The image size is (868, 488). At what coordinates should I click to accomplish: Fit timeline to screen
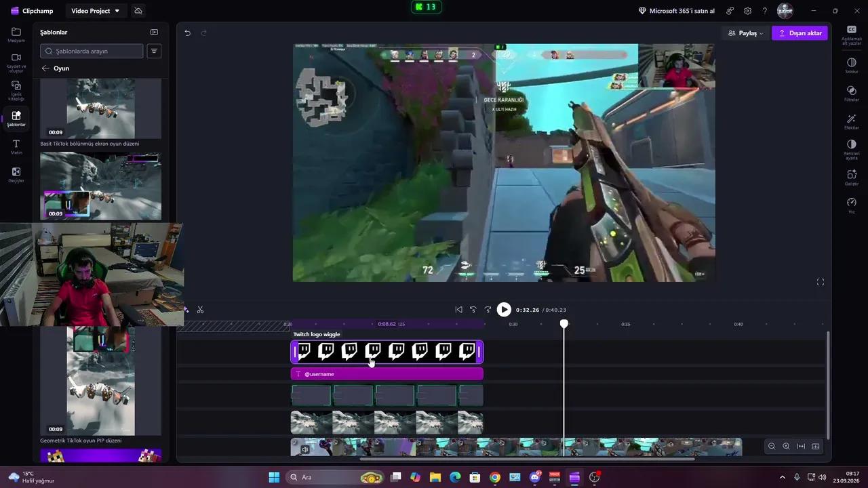tap(801, 446)
